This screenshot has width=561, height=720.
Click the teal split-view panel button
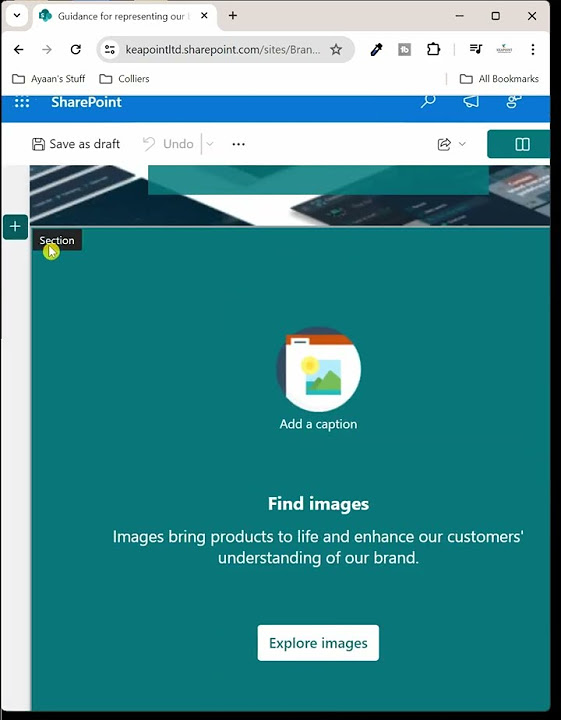click(x=519, y=144)
